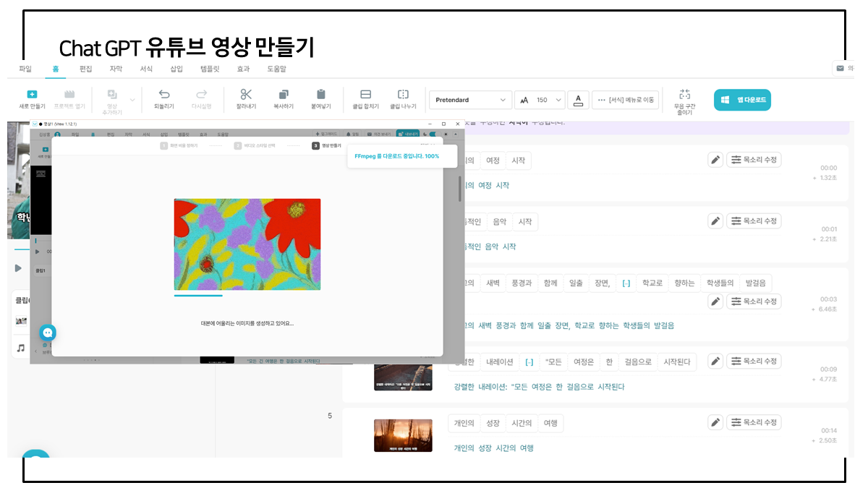Open the Pretendard font dropdown
This screenshot has height=488, width=868.
[470, 100]
